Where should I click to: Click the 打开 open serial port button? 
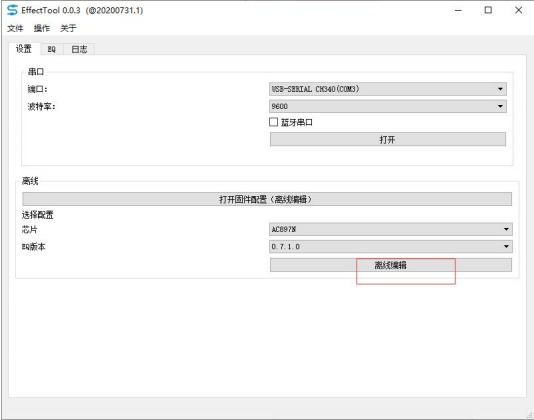(388, 139)
